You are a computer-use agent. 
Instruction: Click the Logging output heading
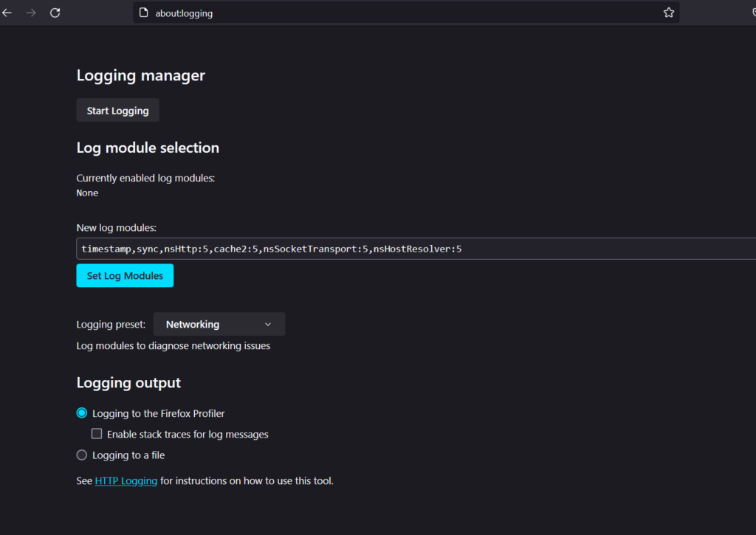(128, 383)
